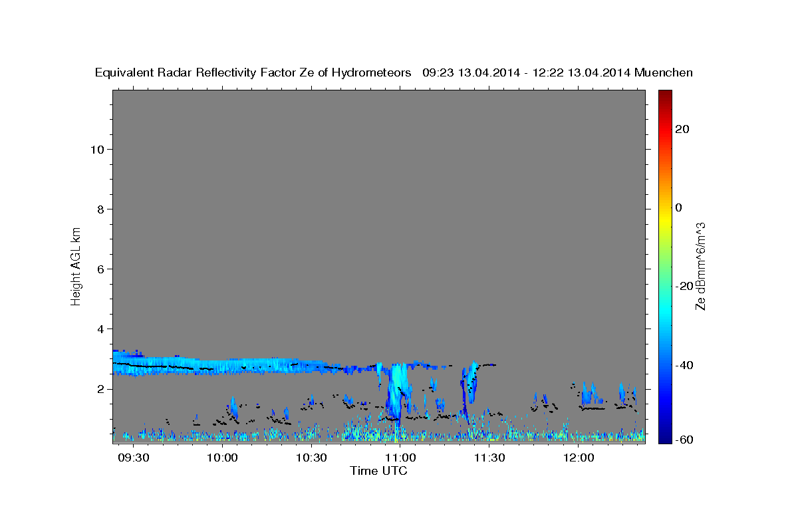Click the colorbar value label 0

(x=679, y=207)
